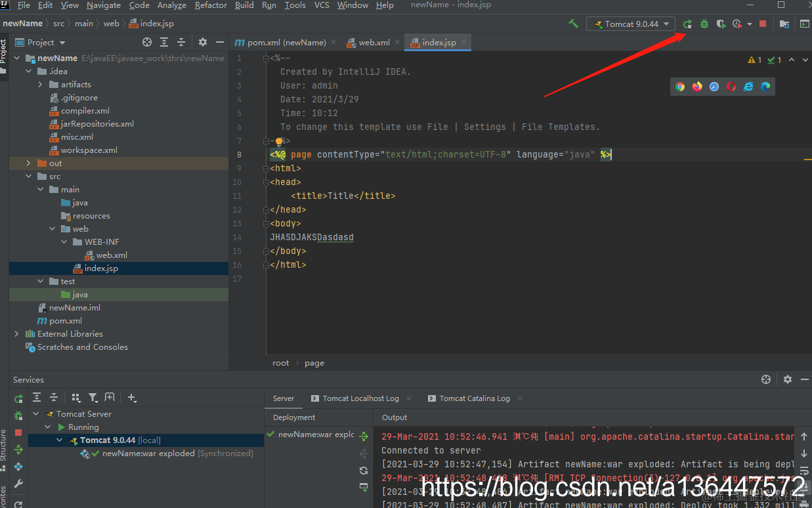Collapse the WEB-INF folder
This screenshot has height=508, width=812.
coord(64,242)
